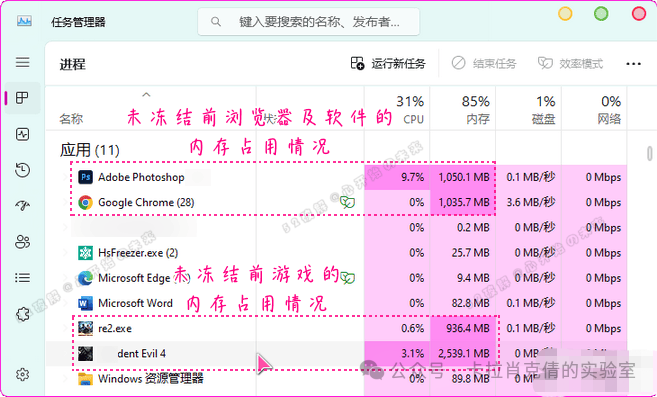Open the Startup apps sidebar icon
657x397 pixels.
click(x=22, y=205)
